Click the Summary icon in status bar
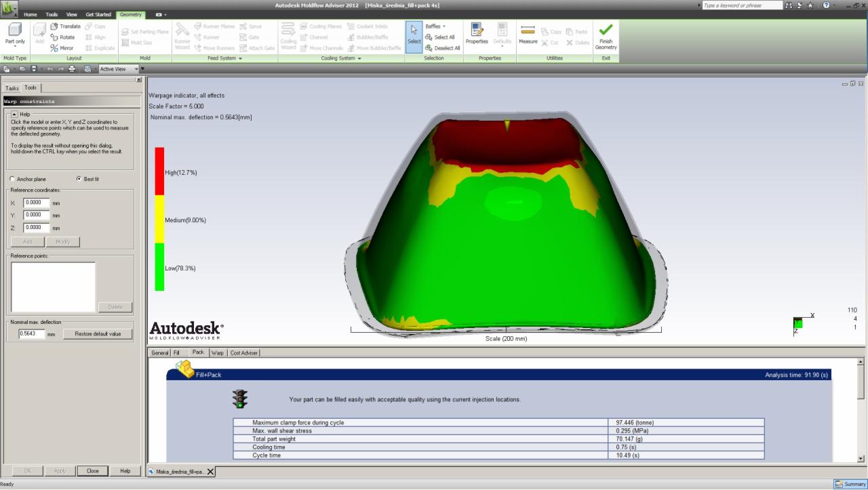The height and width of the screenshot is (490, 868). coord(850,484)
